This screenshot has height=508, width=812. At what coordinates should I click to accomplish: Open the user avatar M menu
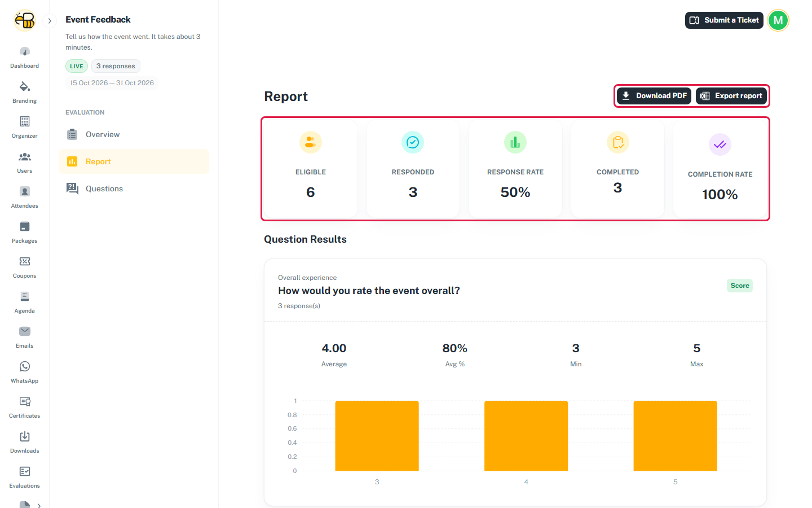click(778, 20)
